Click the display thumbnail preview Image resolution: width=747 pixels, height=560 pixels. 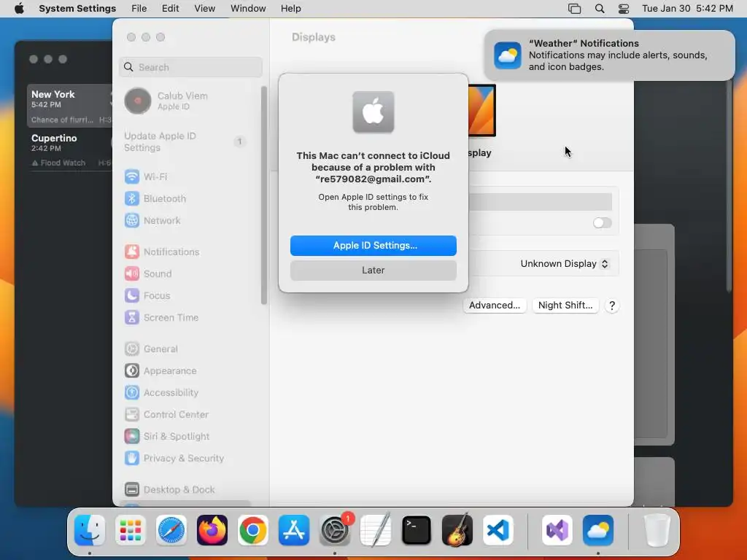[482, 111]
